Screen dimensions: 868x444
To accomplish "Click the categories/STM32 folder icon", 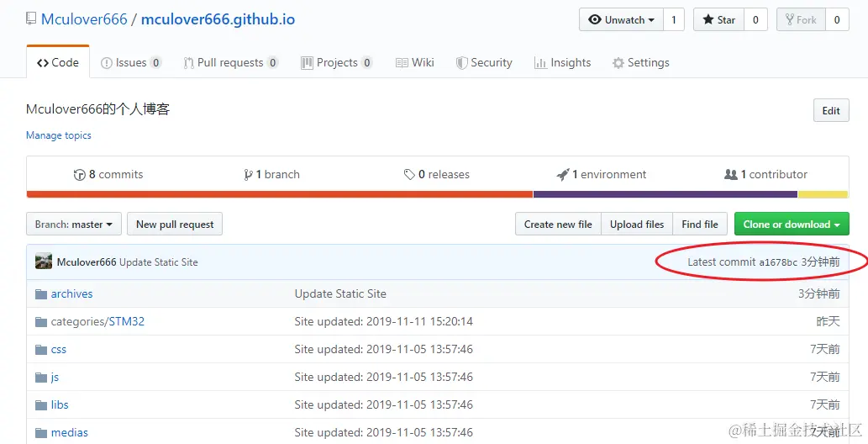I will point(41,321).
